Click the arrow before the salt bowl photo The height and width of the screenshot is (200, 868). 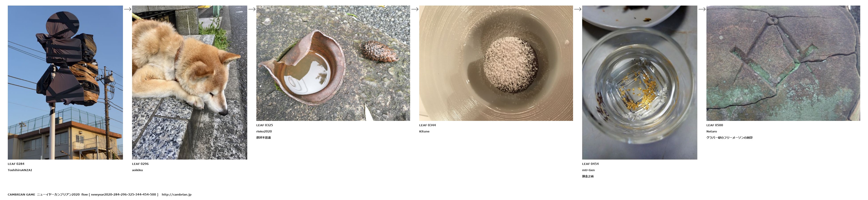(414, 9)
